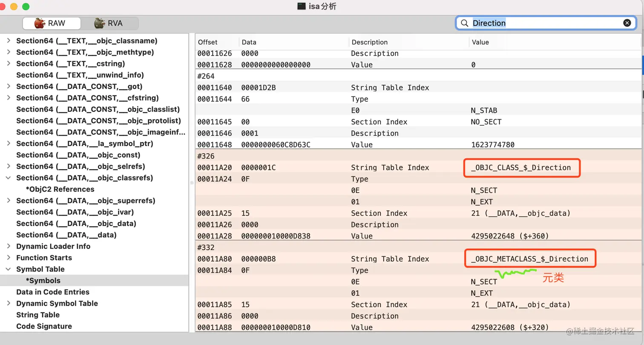Click the NO_SECT value cell

486,122
